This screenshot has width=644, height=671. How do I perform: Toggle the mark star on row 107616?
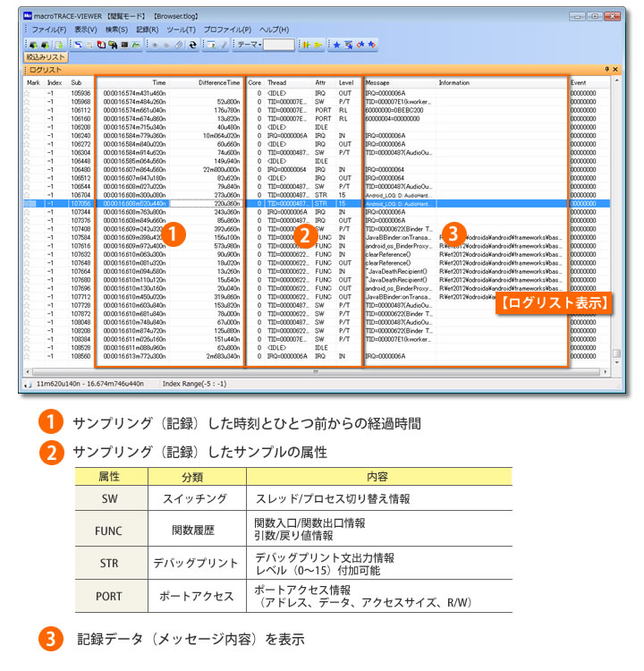point(28,246)
